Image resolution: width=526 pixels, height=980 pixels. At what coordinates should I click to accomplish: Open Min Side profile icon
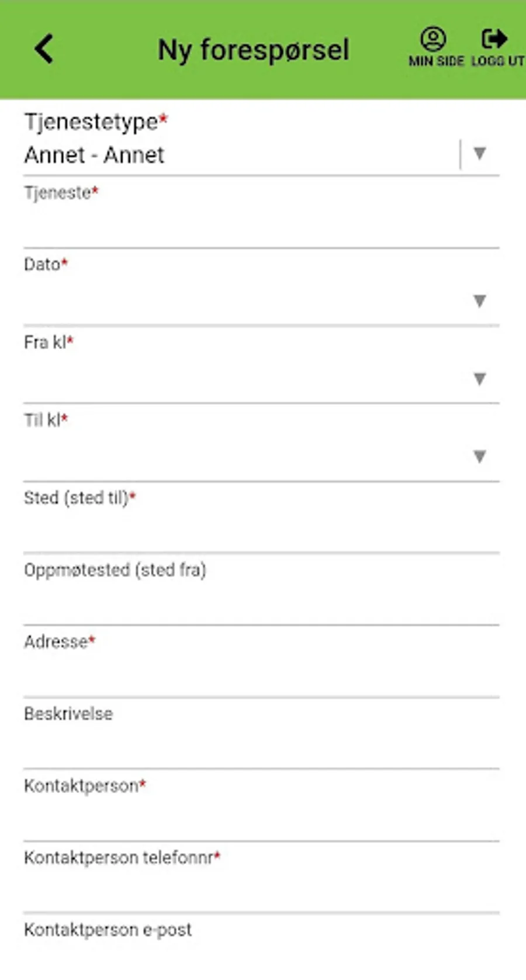tap(433, 39)
